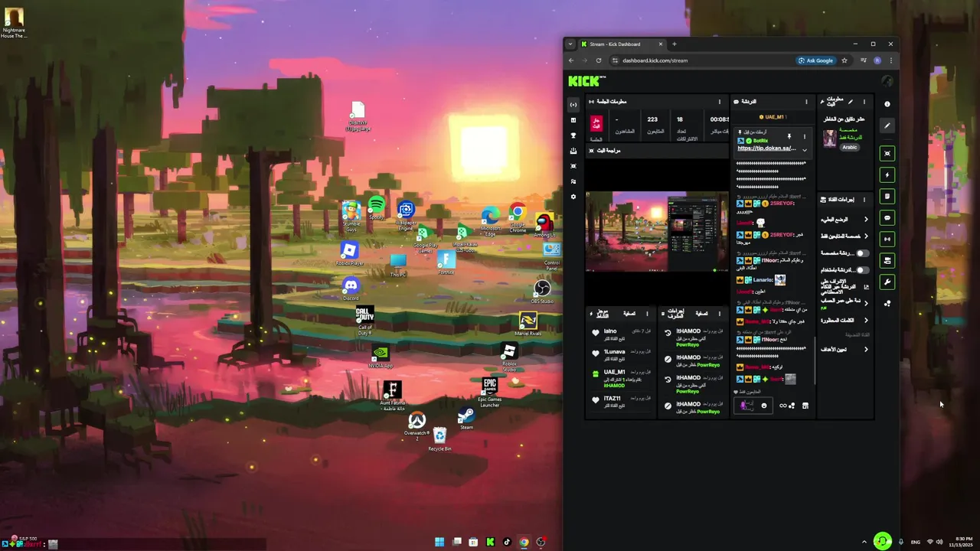
Task: Open Call of Duty desktop shortcut
Action: pyautogui.click(x=364, y=321)
